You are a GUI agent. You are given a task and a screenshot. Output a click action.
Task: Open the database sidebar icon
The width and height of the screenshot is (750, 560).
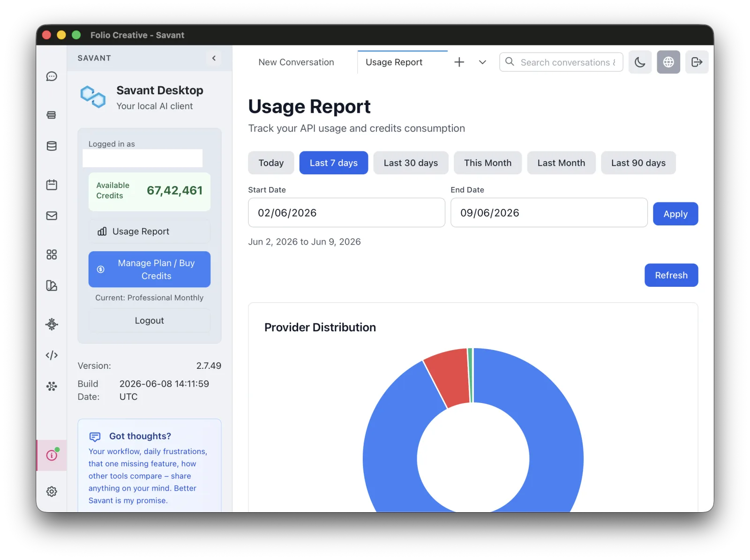click(52, 146)
